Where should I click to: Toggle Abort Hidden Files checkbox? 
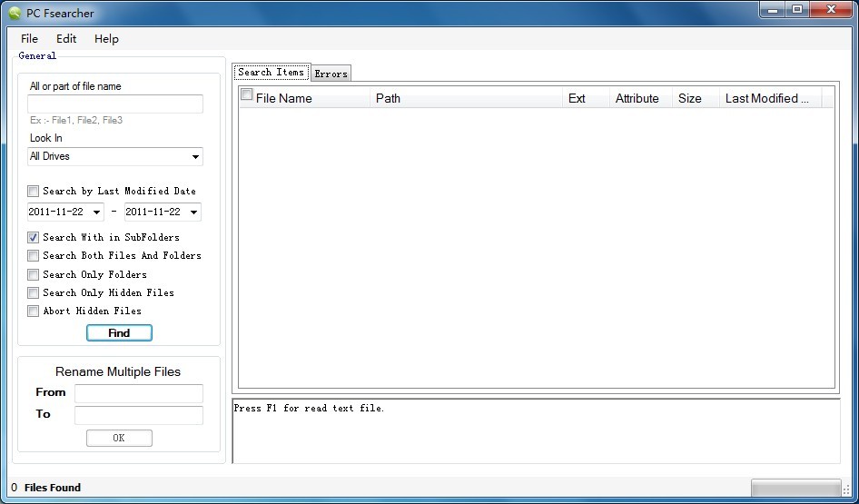coord(34,311)
